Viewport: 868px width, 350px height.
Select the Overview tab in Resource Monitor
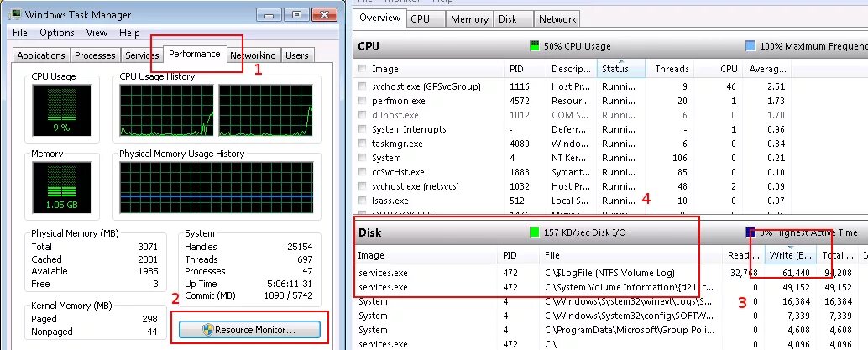click(379, 18)
